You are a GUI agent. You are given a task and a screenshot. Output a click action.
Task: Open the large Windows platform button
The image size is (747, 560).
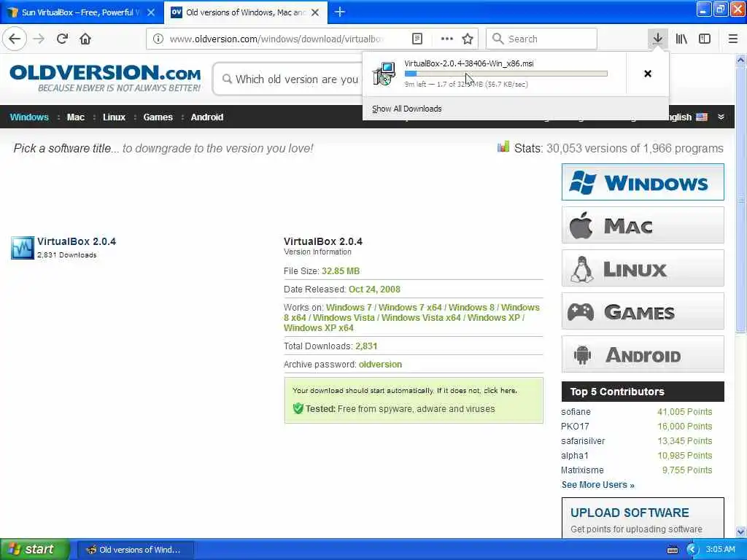click(643, 182)
